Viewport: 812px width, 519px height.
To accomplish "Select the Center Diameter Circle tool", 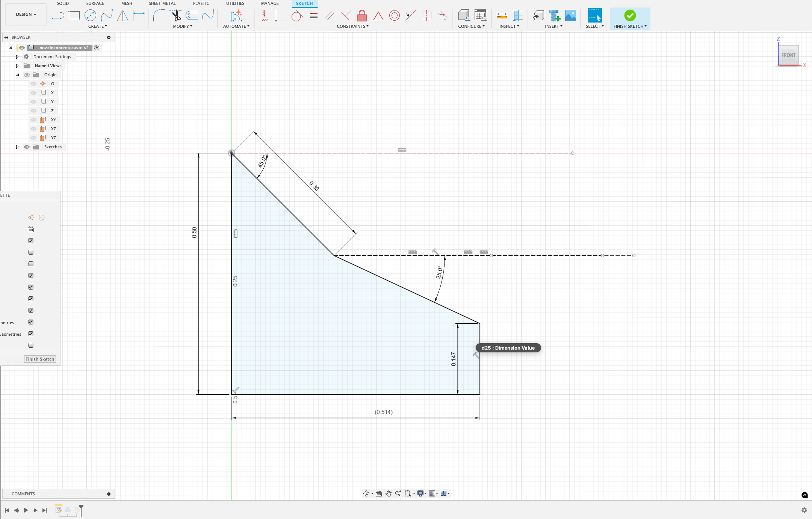I will (90, 15).
